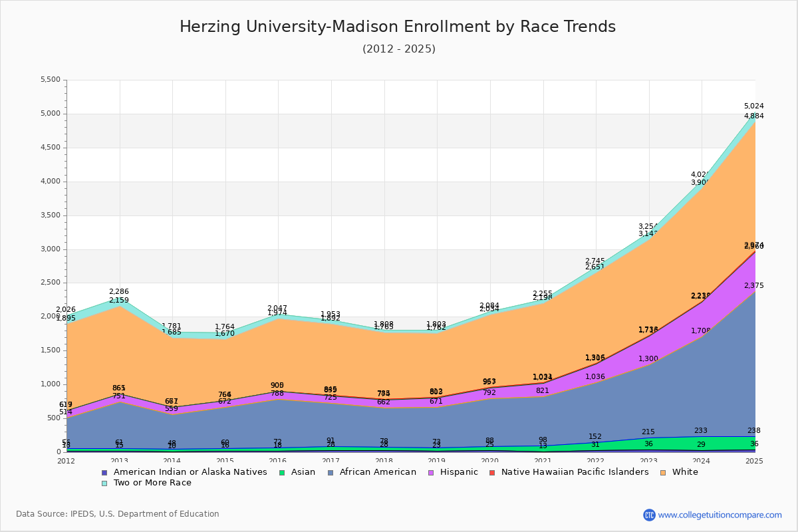The width and height of the screenshot is (798, 532).
Task: Toggle the Asian legend series
Action: [x=297, y=472]
